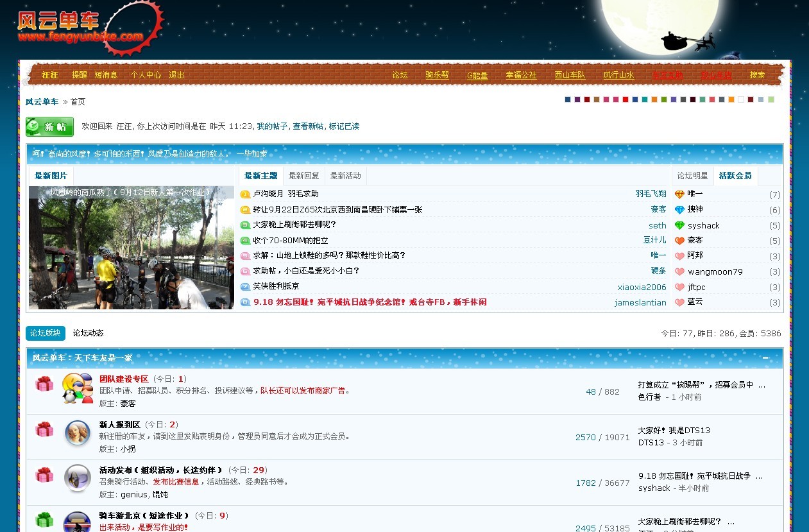Click the 查看新帖 link
Image resolution: width=809 pixels, height=532 pixels.
point(308,126)
